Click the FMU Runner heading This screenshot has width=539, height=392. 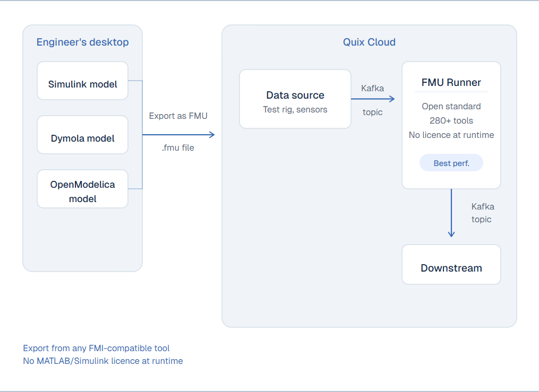pos(451,82)
